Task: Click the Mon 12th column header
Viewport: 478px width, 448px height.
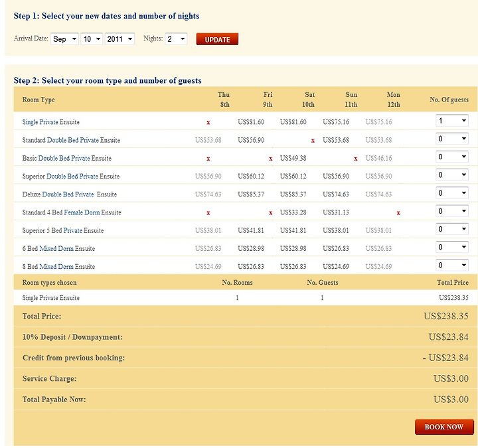Action: [x=394, y=100]
